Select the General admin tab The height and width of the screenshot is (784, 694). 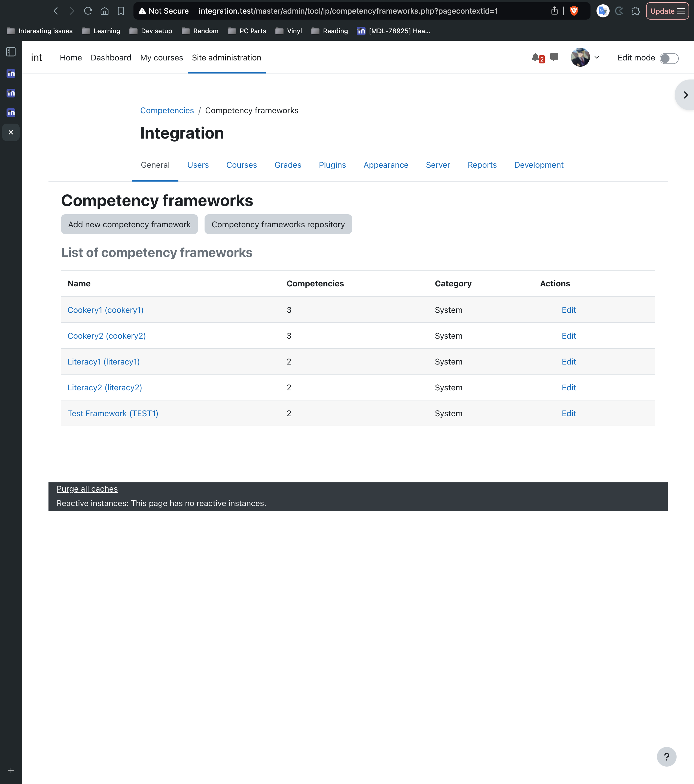coord(155,165)
